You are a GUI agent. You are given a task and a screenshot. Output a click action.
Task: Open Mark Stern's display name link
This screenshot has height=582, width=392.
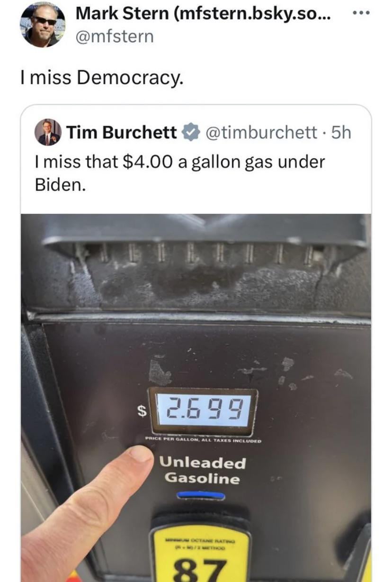click(204, 14)
